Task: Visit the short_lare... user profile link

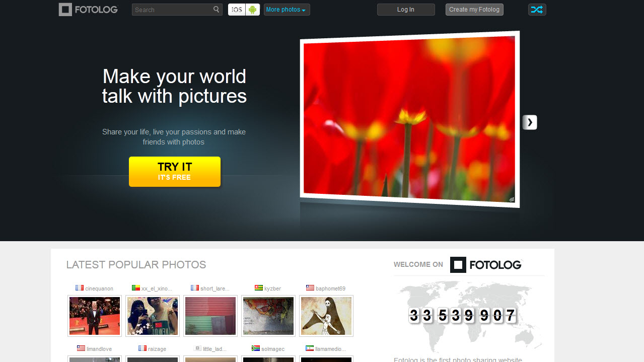Action: point(214,288)
